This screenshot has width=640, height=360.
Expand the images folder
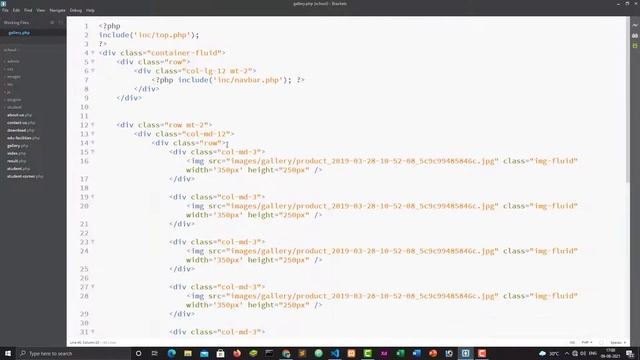13,77
